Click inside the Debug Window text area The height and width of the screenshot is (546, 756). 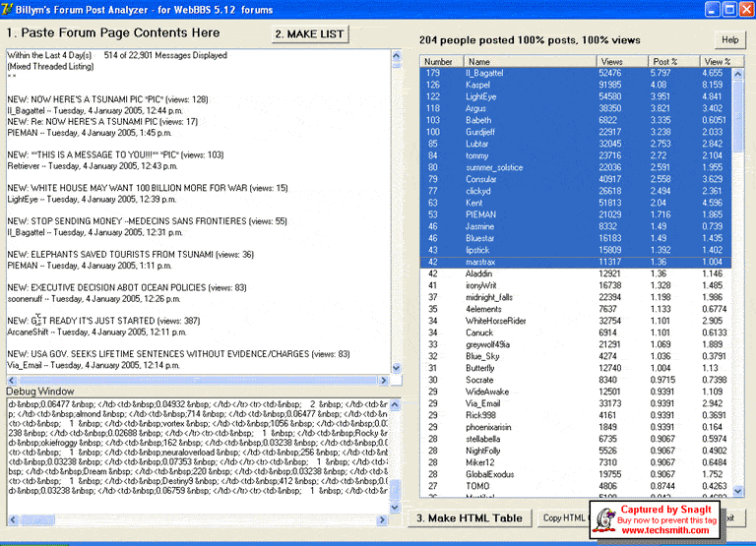click(x=198, y=455)
